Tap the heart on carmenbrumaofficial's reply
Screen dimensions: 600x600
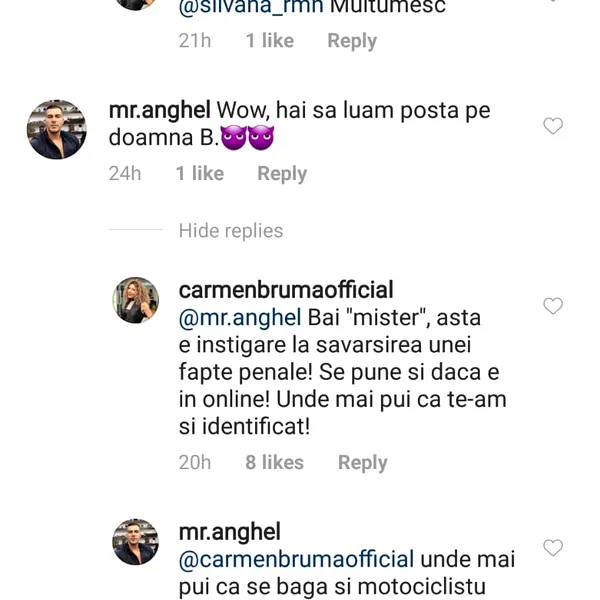tap(552, 306)
